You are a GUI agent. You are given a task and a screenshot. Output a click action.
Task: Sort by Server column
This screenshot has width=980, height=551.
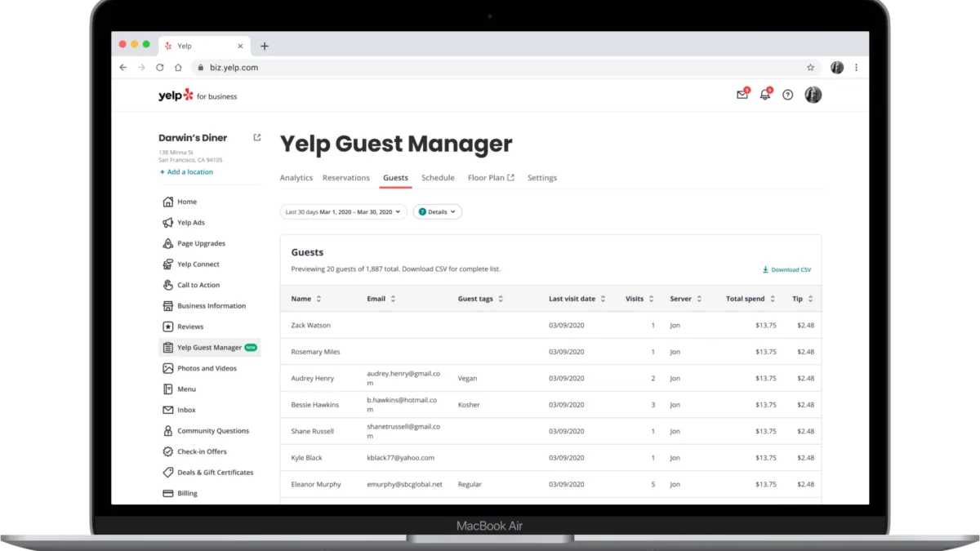pos(686,299)
